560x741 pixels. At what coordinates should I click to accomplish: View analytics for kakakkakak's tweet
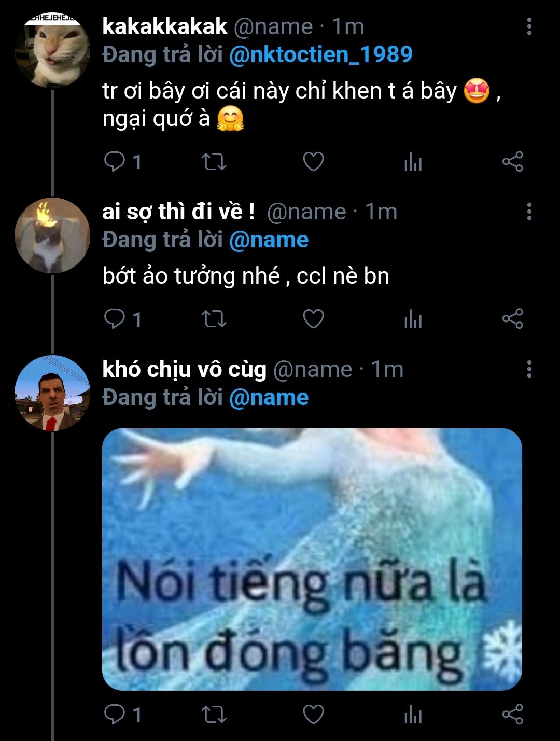[413, 163]
